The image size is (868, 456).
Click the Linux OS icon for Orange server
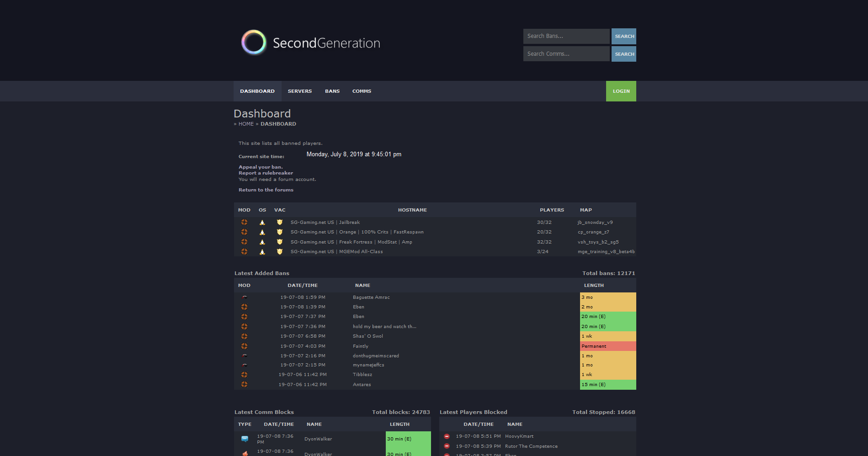point(262,232)
